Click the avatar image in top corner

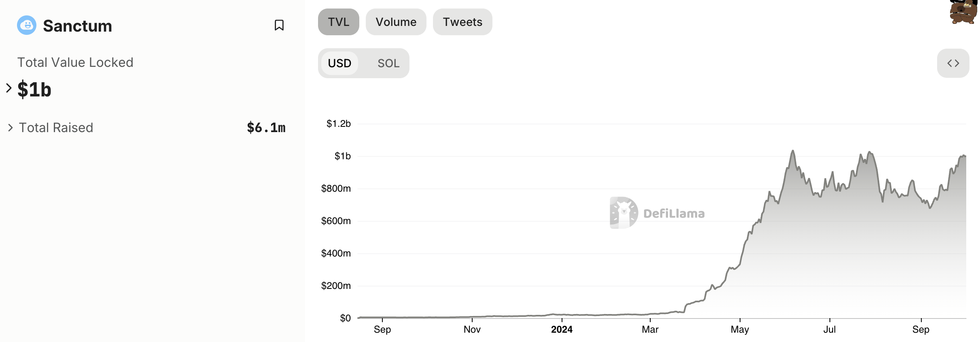[x=963, y=12]
